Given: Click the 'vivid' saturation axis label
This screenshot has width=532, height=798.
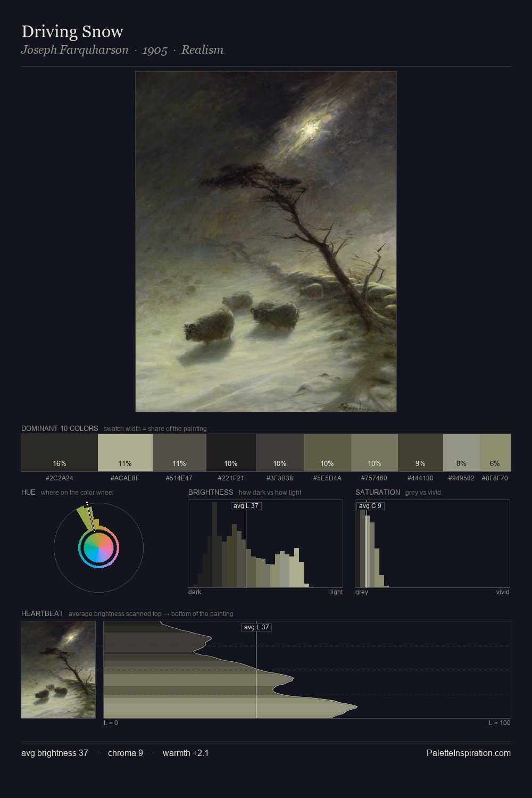Looking at the screenshot, I should point(503,592).
